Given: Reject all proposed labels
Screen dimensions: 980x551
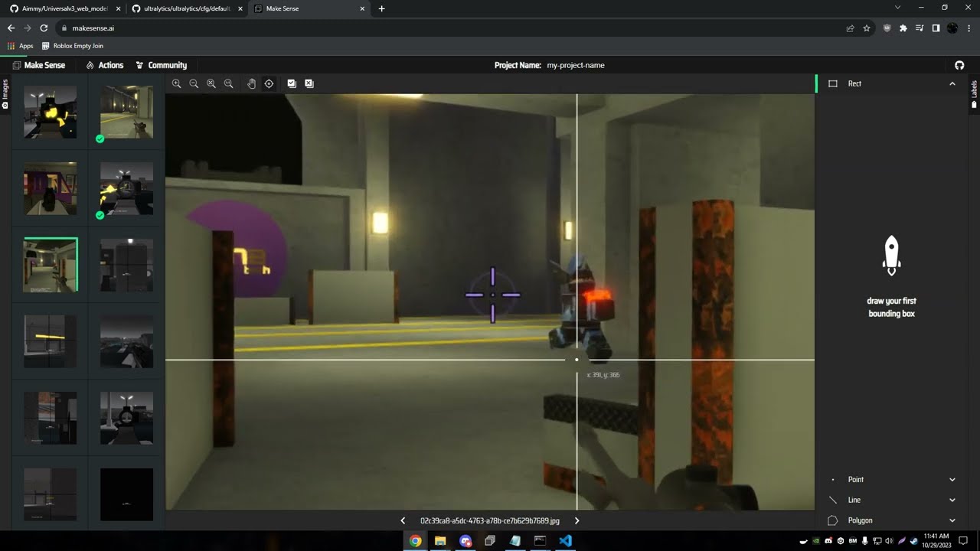Looking at the screenshot, I should point(309,83).
